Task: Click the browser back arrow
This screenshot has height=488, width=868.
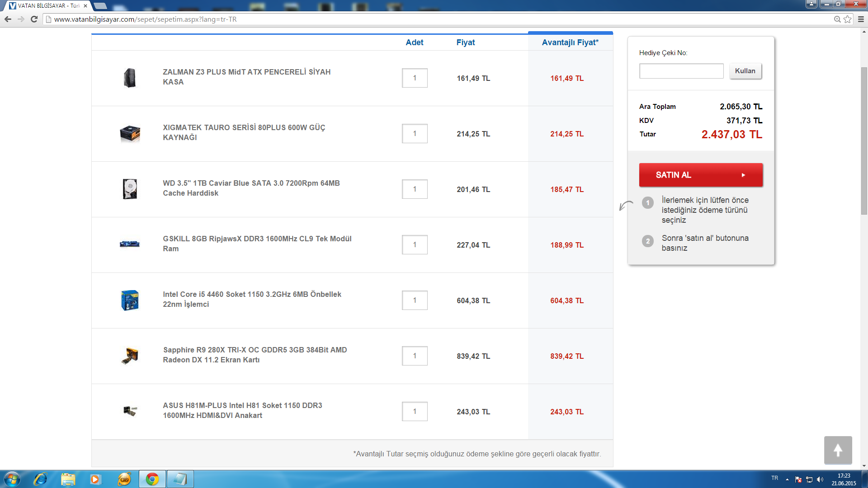Action: pyautogui.click(x=8, y=19)
